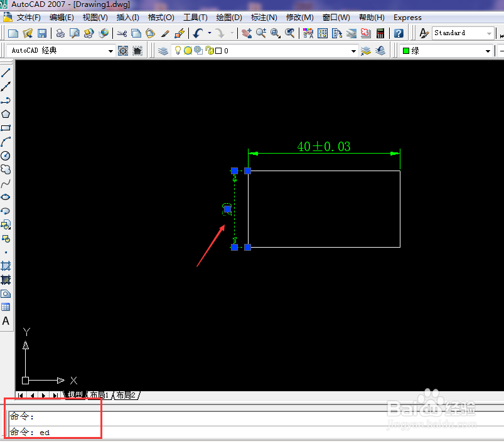Paste from clipboard icon
This screenshot has width=504, height=442.
(151, 33)
